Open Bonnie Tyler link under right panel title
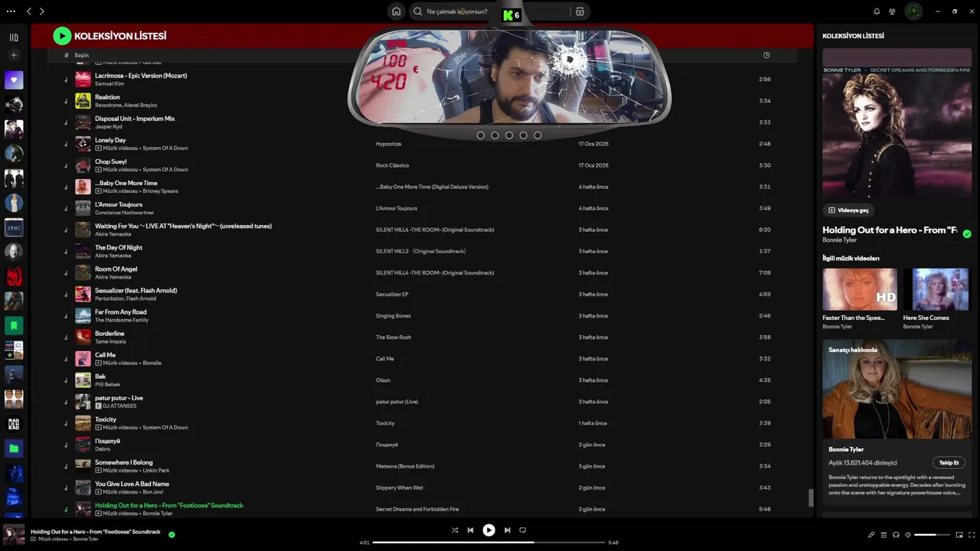The height and width of the screenshot is (551, 980). [x=839, y=240]
